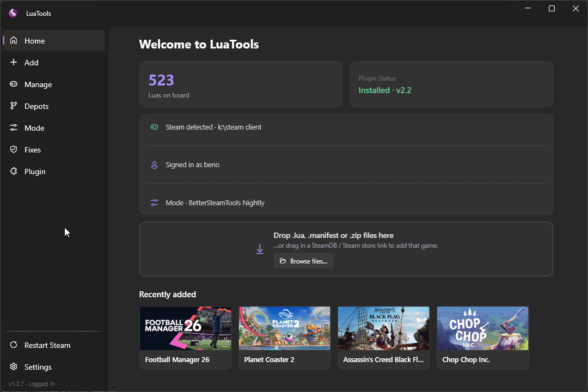The image size is (588, 392).
Task: Click the user icon beside Signed in as beno
Action: point(154,164)
